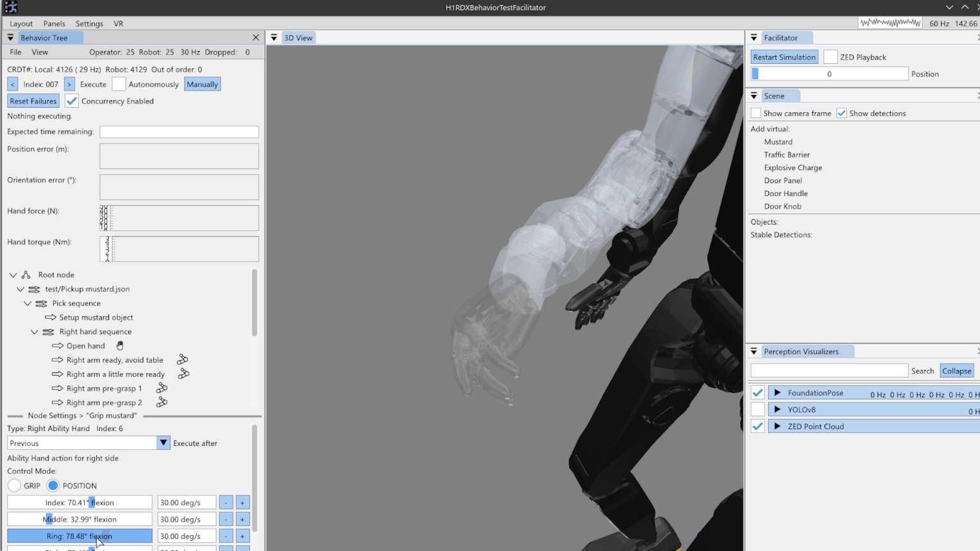The width and height of the screenshot is (980, 551).
Task: Adjust the Index flexion slider
Action: (80, 503)
